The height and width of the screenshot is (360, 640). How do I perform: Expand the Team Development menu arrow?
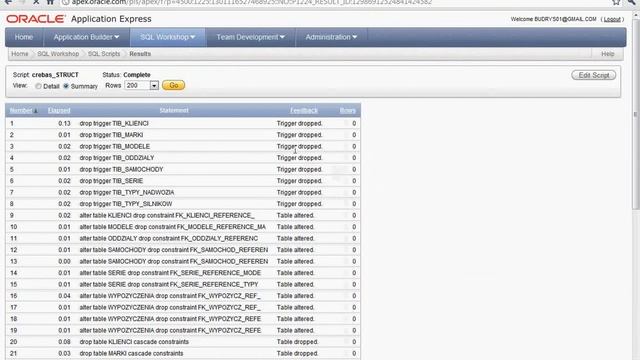(x=282, y=37)
